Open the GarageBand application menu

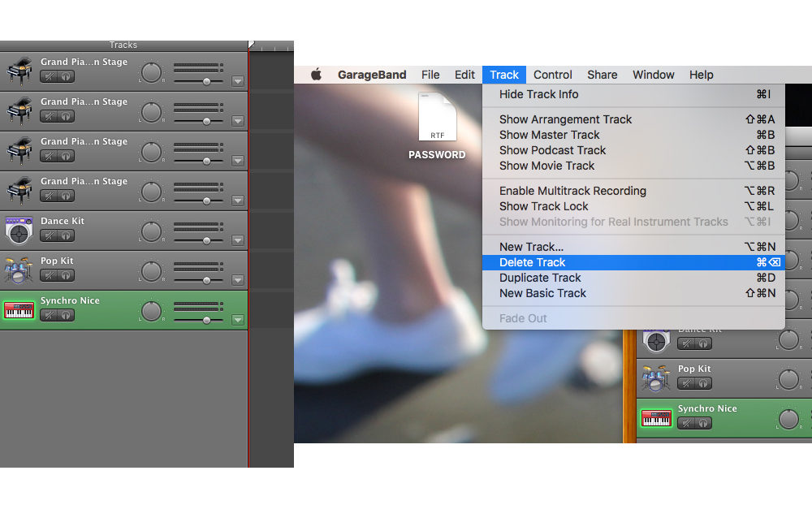[372, 75]
